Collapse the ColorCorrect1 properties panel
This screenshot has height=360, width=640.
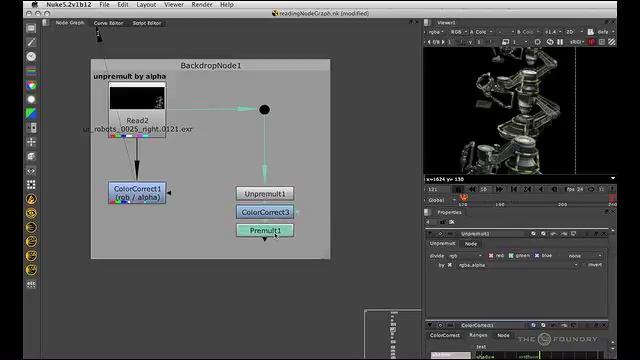coord(430,325)
